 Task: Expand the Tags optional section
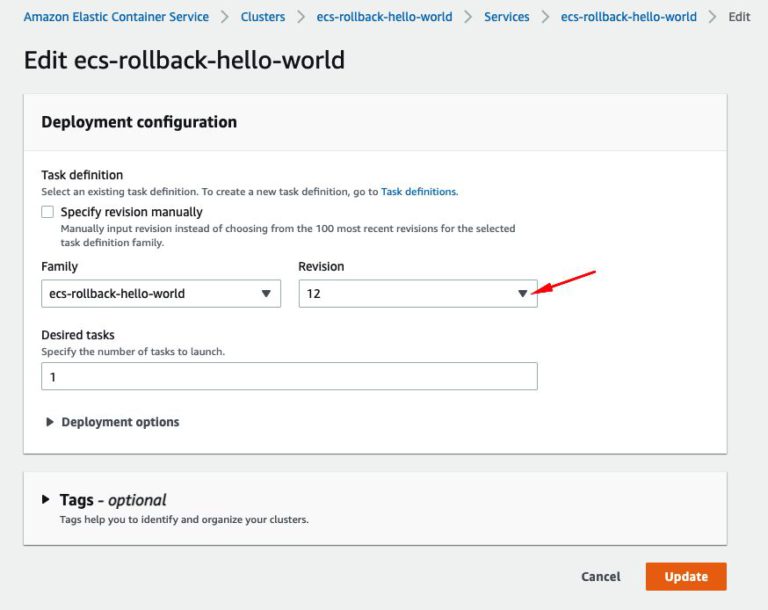coord(104,500)
